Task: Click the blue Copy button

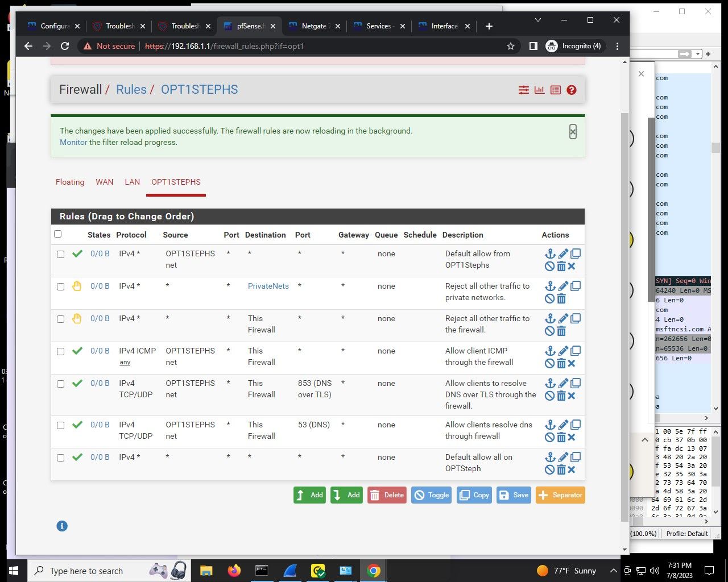Action: pos(474,495)
